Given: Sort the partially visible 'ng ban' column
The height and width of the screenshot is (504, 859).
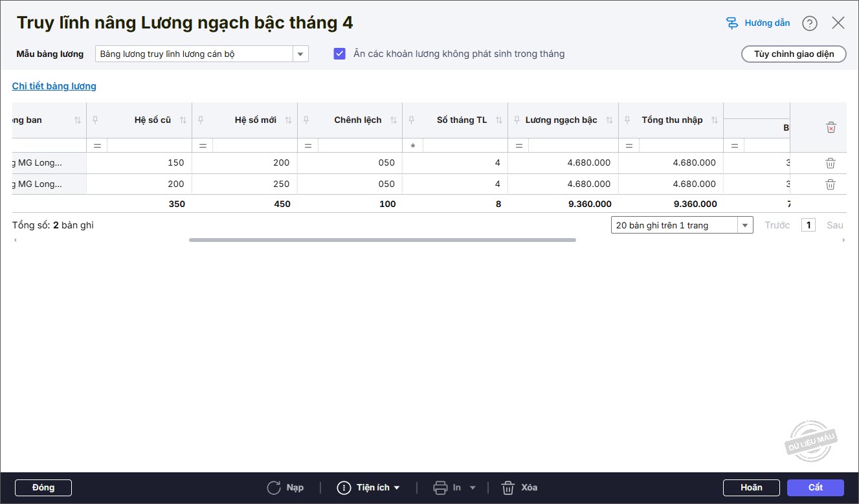Looking at the screenshot, I should [x=78, y=120].
